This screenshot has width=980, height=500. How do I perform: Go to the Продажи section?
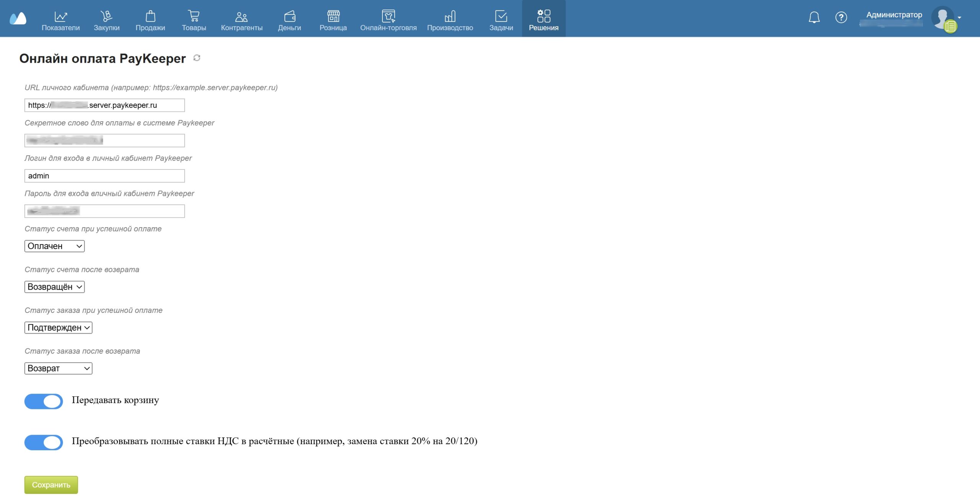[x=150, y=21]
